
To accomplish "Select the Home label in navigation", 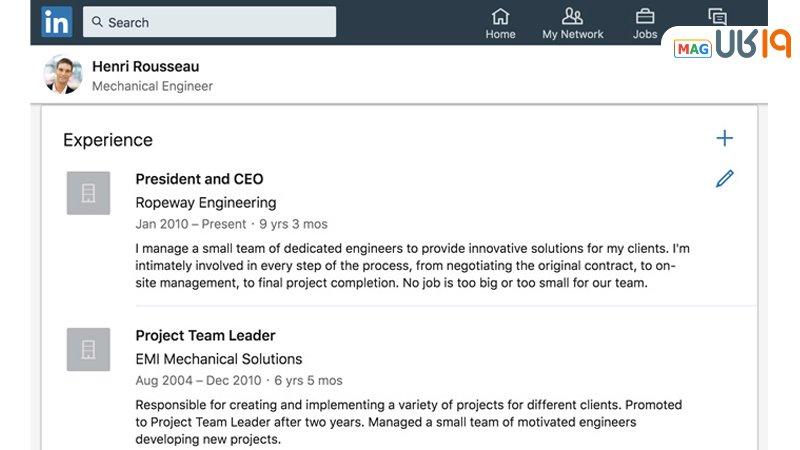I will click(x=500, y=34).
